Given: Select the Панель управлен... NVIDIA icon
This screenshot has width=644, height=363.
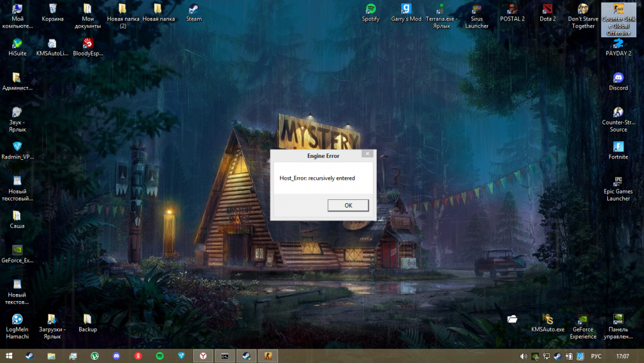Looking at the screenshot, I should [x=618, y=327].
